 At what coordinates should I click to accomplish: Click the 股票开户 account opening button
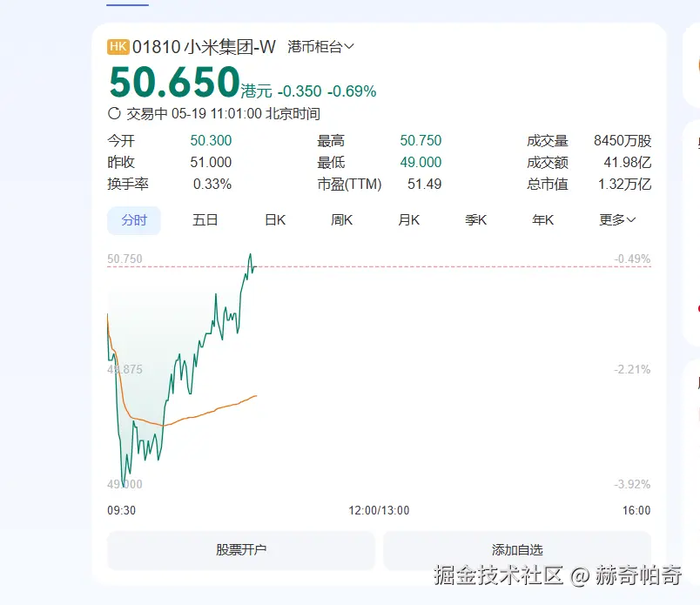pos(241,550)
